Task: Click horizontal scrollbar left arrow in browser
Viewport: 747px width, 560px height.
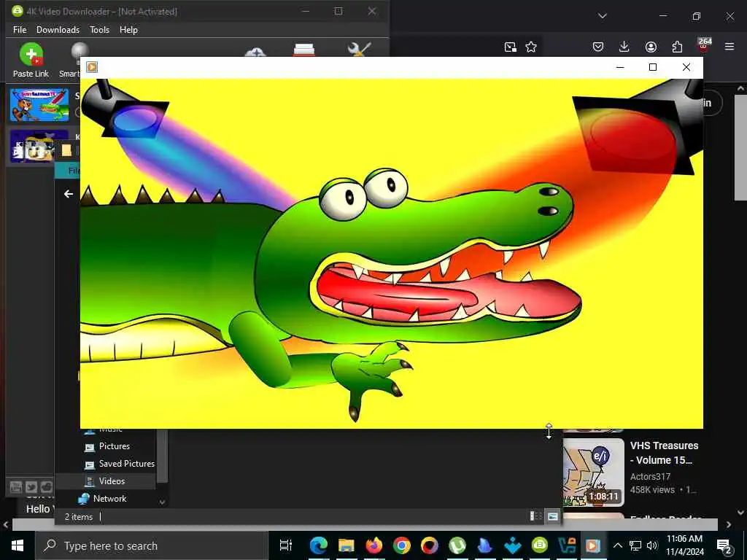Action: [6, 525]
